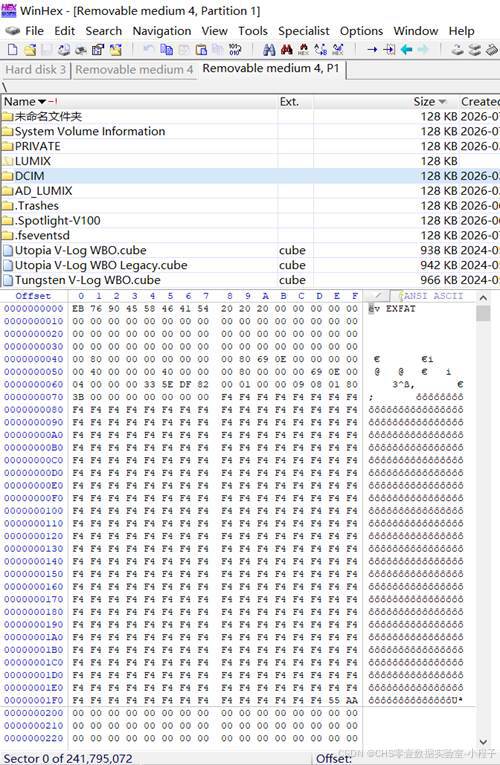Click the 55 byte in row 00000001F0
The height and width of the screenshot is (765, 500).
(x=334, y=700)
